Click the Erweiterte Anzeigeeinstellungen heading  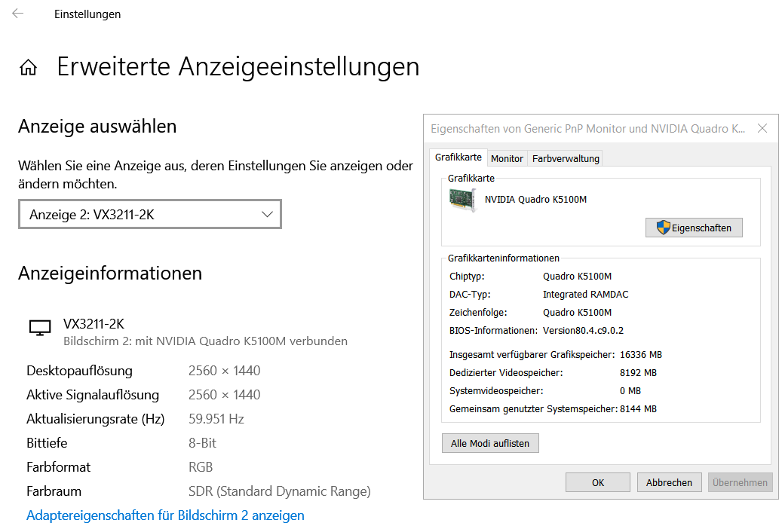[238, 67]
